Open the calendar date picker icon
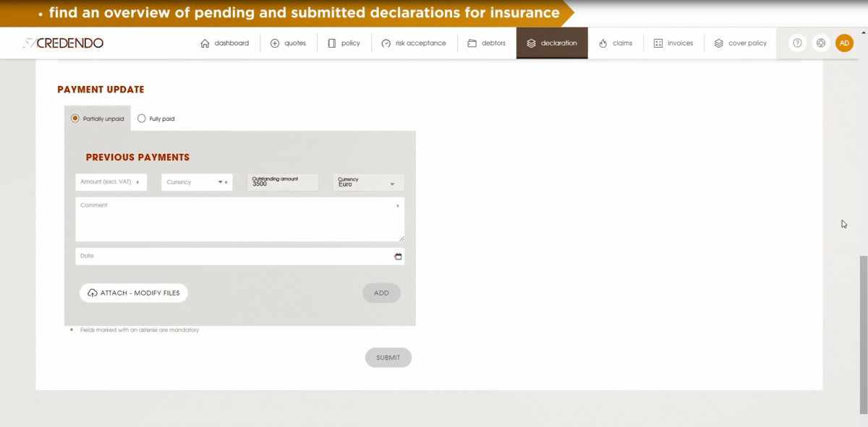 click(398, 256)
